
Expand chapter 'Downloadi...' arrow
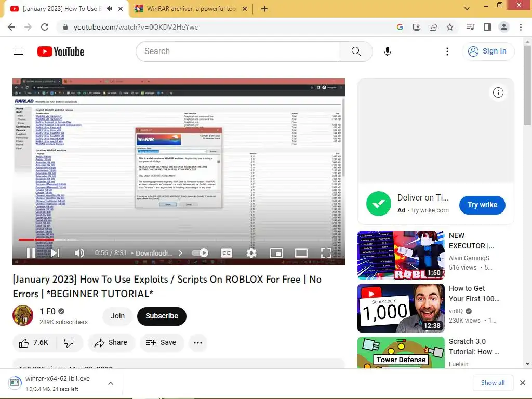click(180, 253)
